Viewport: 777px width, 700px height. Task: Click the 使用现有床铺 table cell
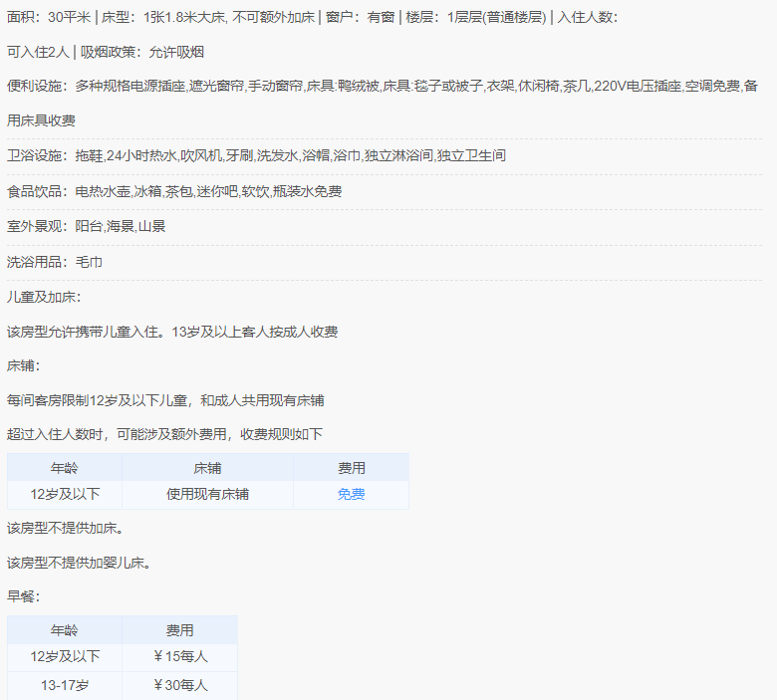pos(207,494)
